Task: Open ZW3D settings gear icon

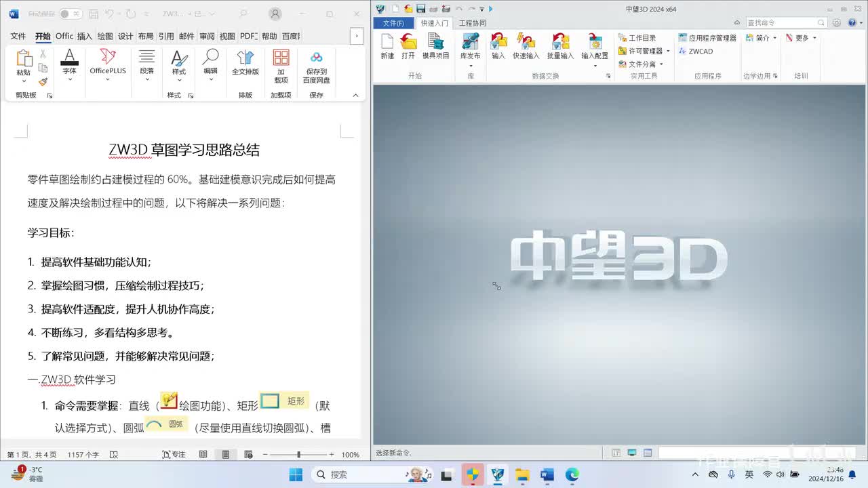Action: 837,22
